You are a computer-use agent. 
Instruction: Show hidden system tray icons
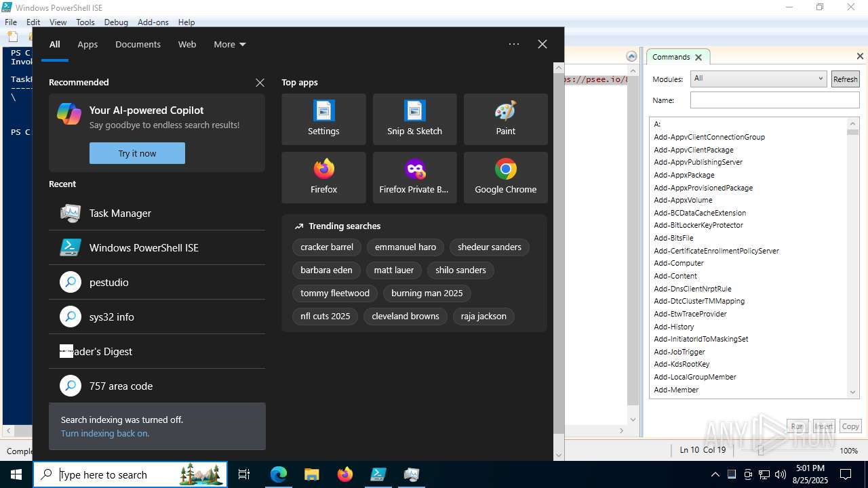point(715,474)
